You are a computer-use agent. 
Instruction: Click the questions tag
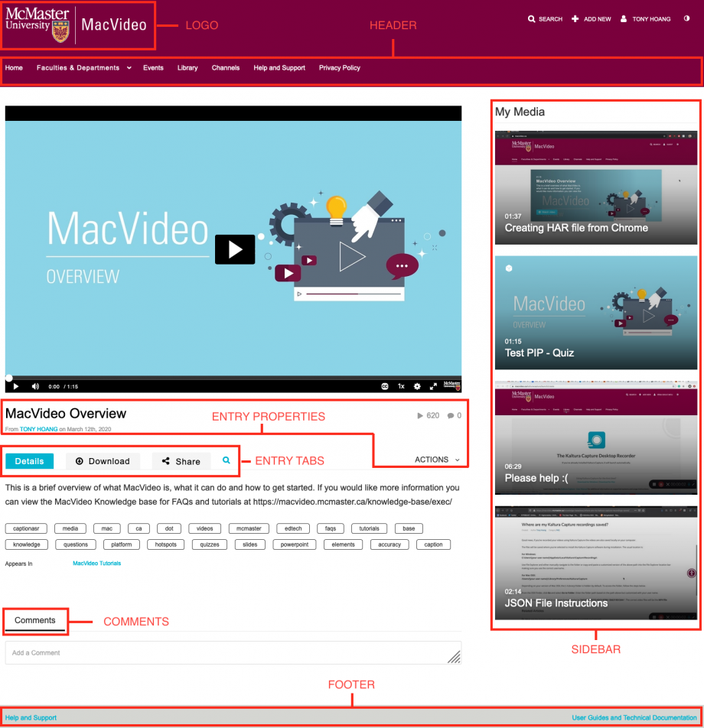[x=76, y=544]
